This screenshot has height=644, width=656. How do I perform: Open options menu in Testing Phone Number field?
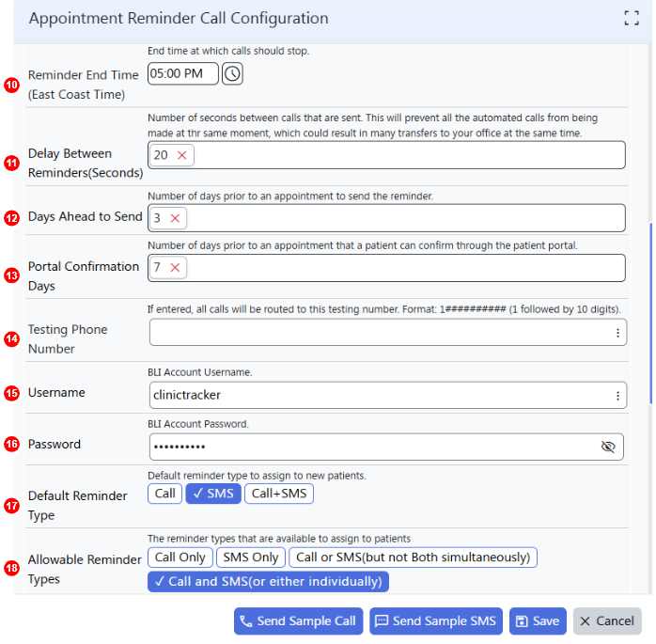click(x=617, y=333)
